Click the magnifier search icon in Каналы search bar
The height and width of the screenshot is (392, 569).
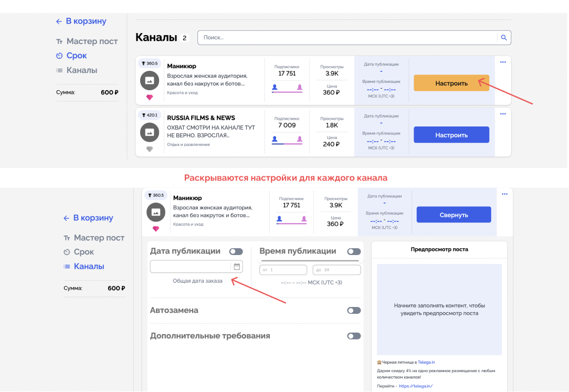[504, 38]
